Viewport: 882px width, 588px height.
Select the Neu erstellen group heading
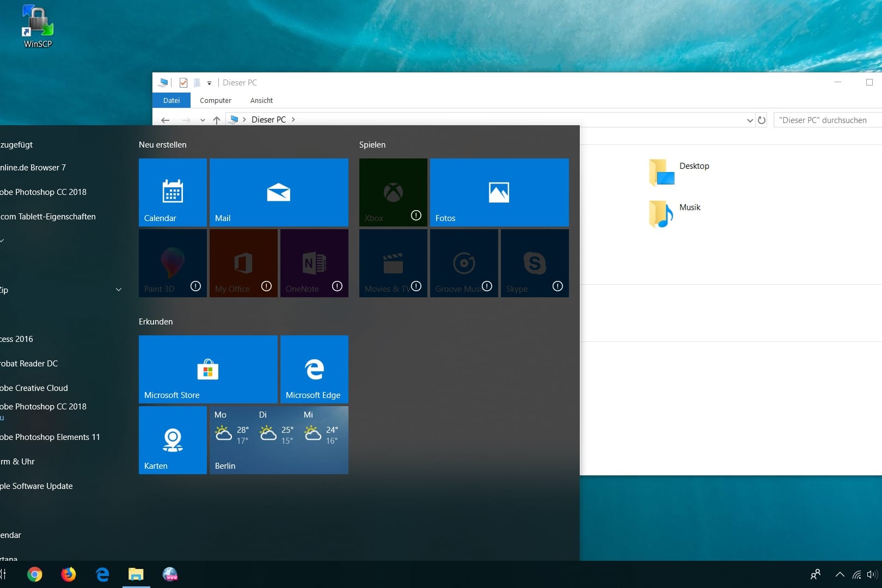pyautogui.click(x=163, y=145)
